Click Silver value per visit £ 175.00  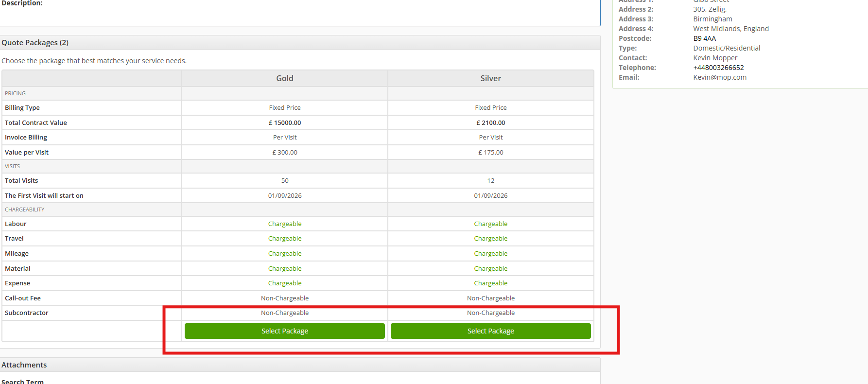pos(491,153)
